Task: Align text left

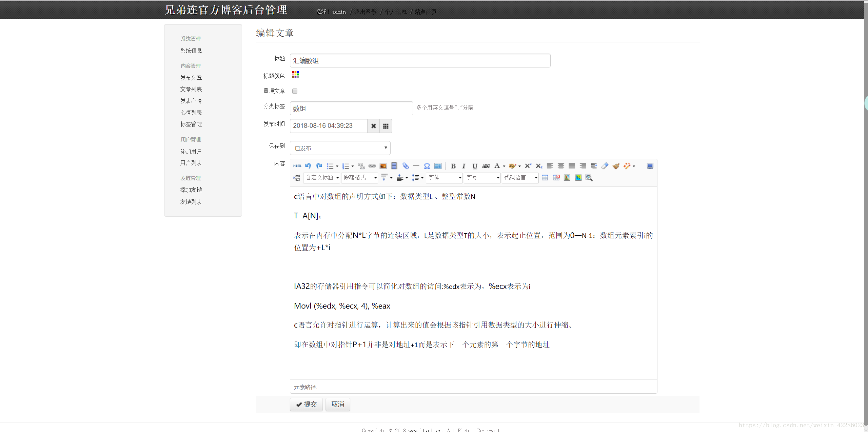Action: click(x=550, y=166)
